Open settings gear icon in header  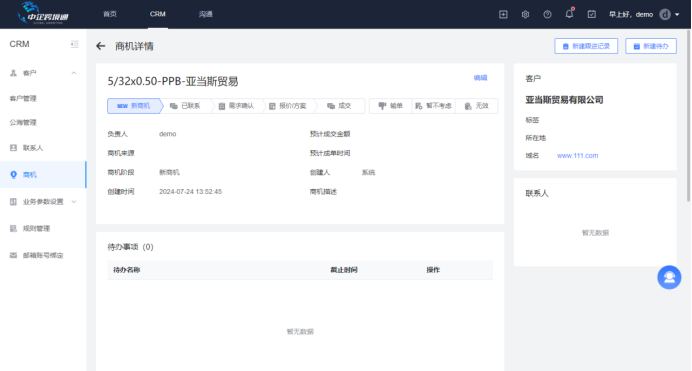[x=525, y=15]
